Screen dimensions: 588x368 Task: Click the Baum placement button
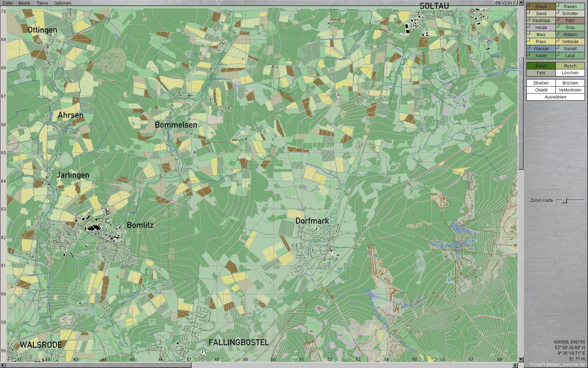(541, 66)
